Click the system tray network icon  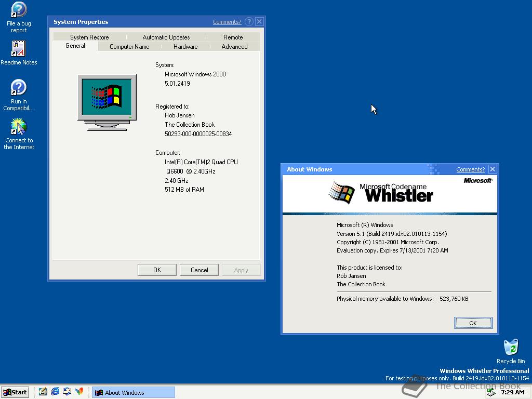point(491,393)
